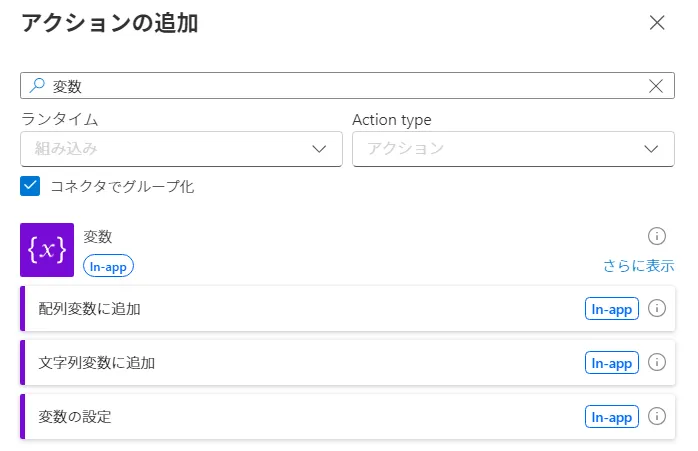The height and width of the screenshot is (451, 698).
Task: Click In-app badge on 変数の設定 row
Action: pyautogui.click(x=611, y=416)
